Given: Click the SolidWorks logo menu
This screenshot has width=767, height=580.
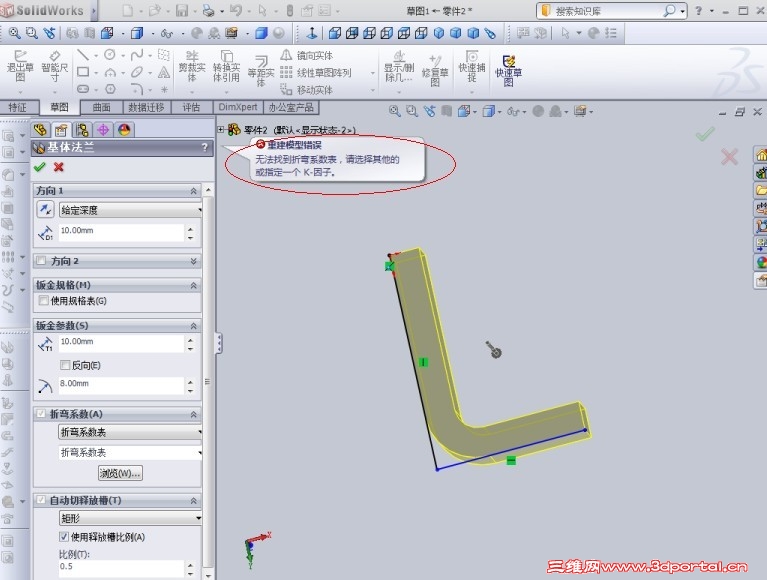Looking at the screenshot, I should point(43,10).
